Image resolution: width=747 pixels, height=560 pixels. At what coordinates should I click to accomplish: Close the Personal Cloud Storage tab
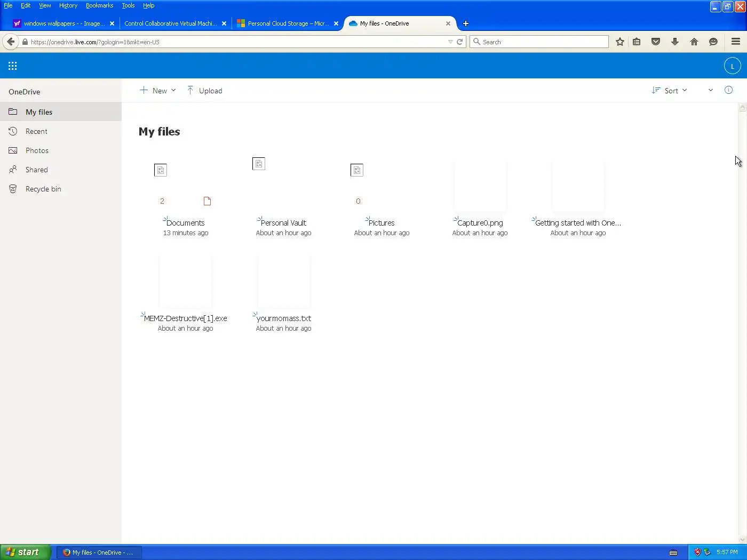coord(336,23)
